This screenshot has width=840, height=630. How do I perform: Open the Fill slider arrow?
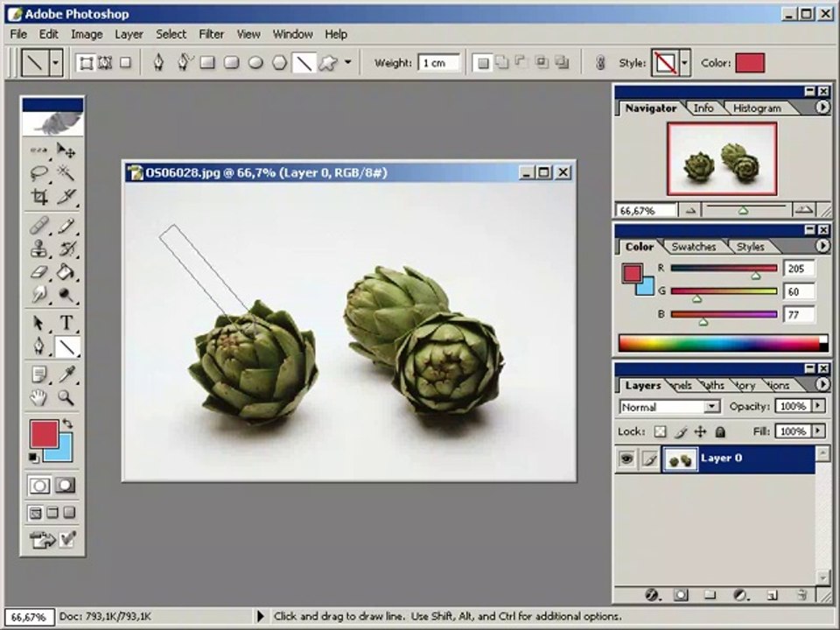coord(818,430)
